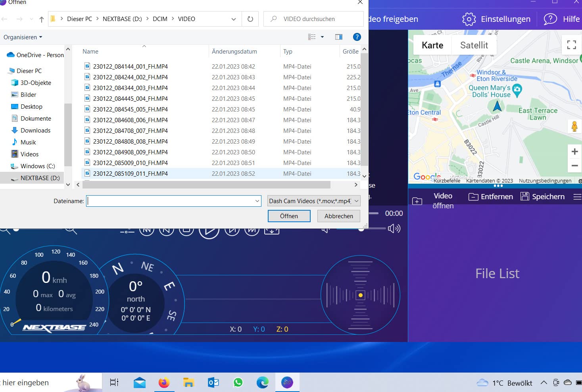Click the Video öffnen label
The width and height of the screenshot is (582, 392).
(443, 201)
